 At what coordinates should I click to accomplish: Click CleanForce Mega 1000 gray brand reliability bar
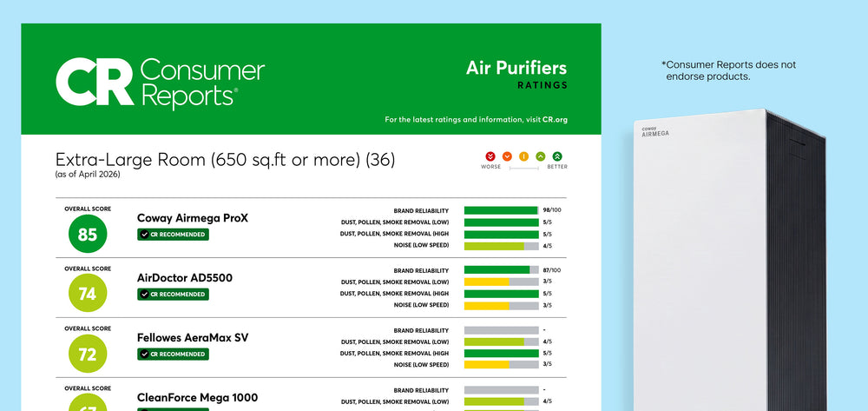(502, 390)
